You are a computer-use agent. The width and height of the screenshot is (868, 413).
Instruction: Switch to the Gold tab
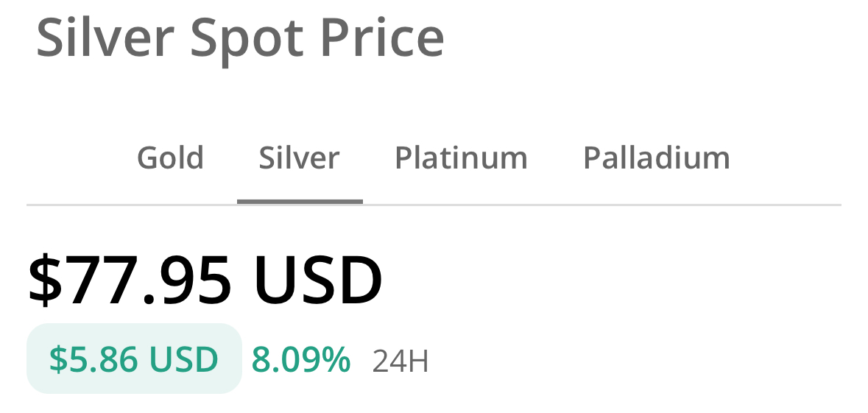[170, 158]
